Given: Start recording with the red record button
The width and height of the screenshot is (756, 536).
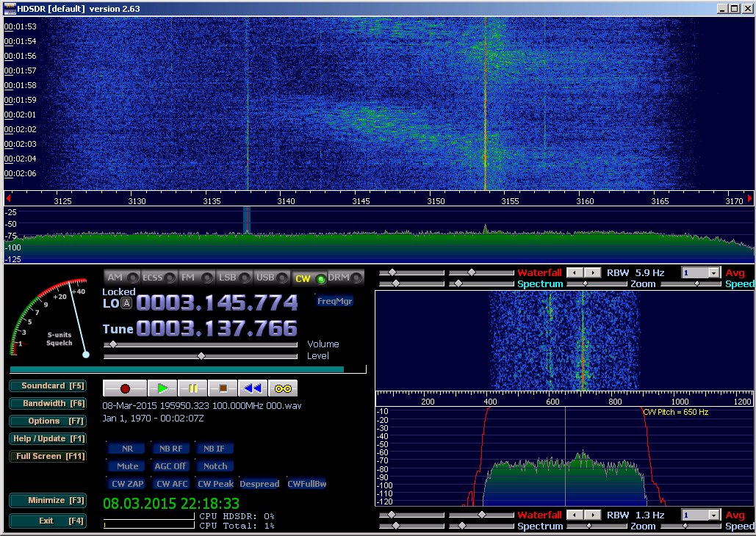Looking at the screenshot, I should [125, 388].
